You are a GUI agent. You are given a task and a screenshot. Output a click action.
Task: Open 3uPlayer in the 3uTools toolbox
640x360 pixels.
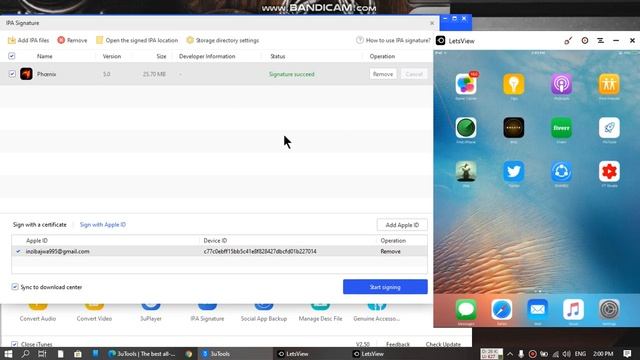pos(151,312)
